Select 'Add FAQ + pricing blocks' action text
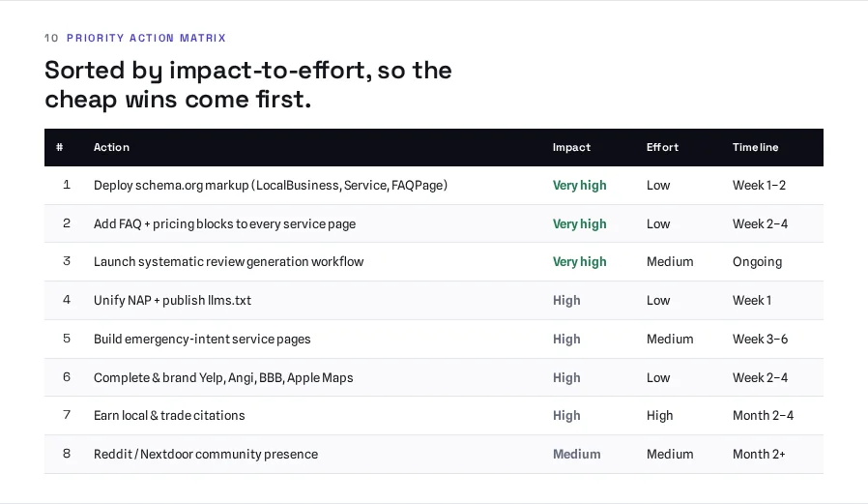The image size is (868, 504). (x=224, y=223)
